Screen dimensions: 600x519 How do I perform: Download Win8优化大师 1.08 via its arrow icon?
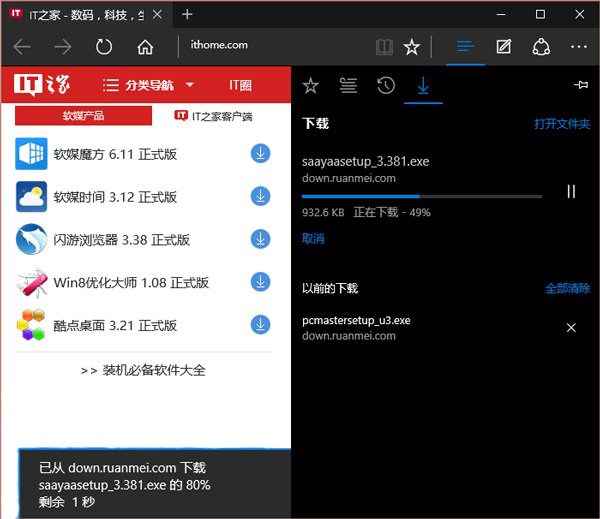point(261,282)
